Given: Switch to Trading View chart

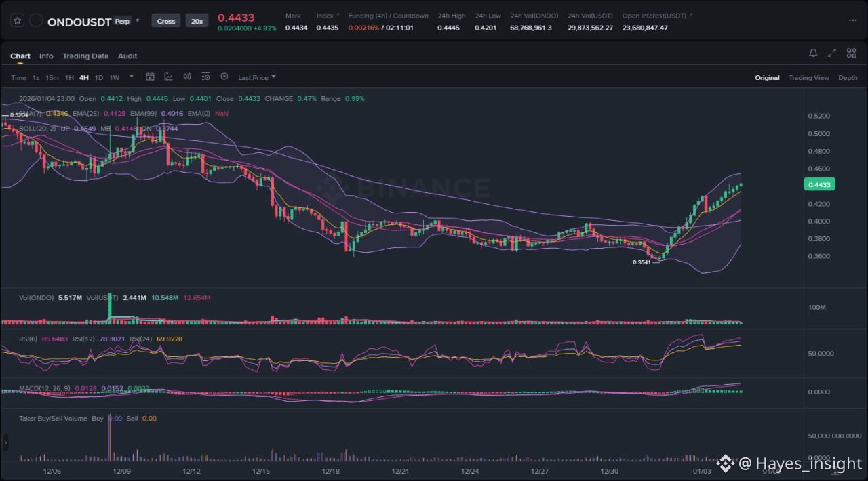Looking at the screenshot, I should click(x=809, y=77).
